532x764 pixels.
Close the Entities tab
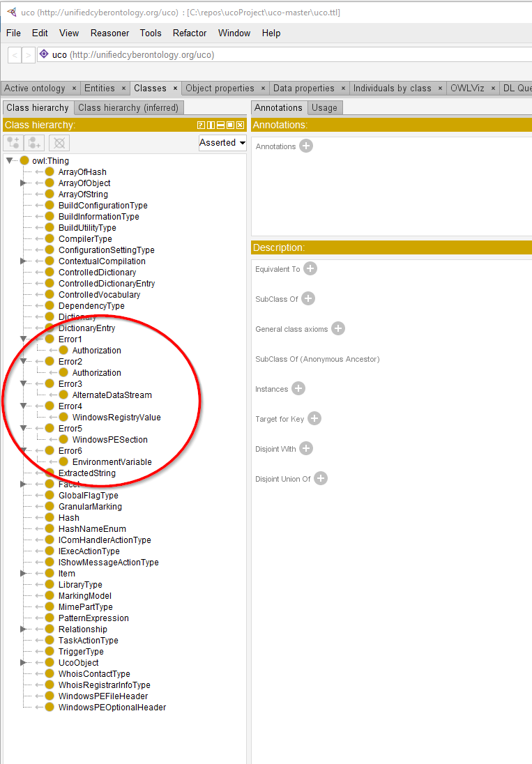(x=123, y=89)
